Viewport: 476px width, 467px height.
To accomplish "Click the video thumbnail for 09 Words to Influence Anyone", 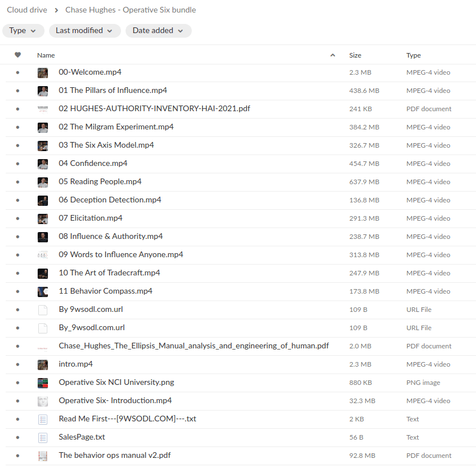I will point(43,255).
